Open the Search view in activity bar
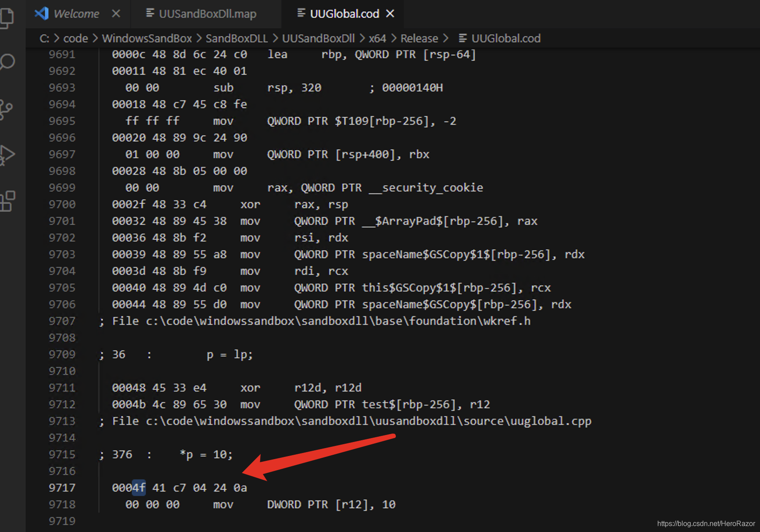Screen dimensions: 760x532 click(x=7, y=62)
